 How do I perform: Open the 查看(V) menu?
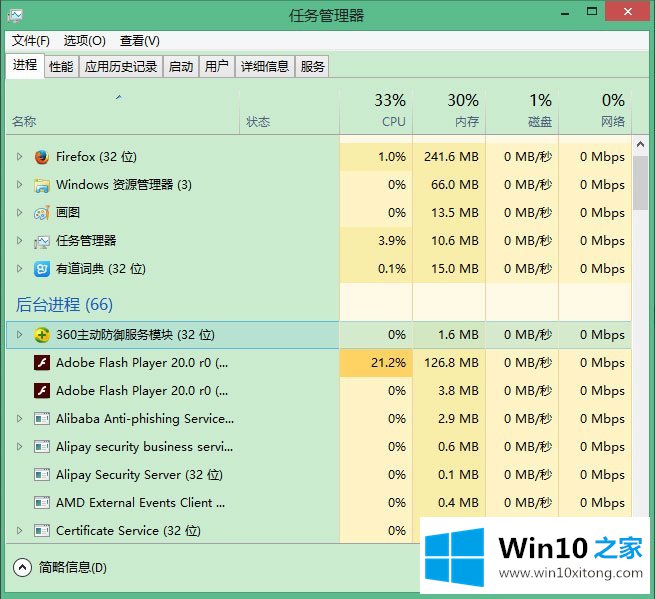[140, 41]
